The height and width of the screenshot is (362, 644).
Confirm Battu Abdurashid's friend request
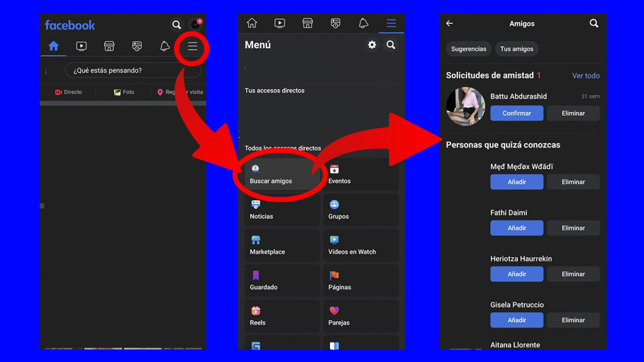coord(517,113)
